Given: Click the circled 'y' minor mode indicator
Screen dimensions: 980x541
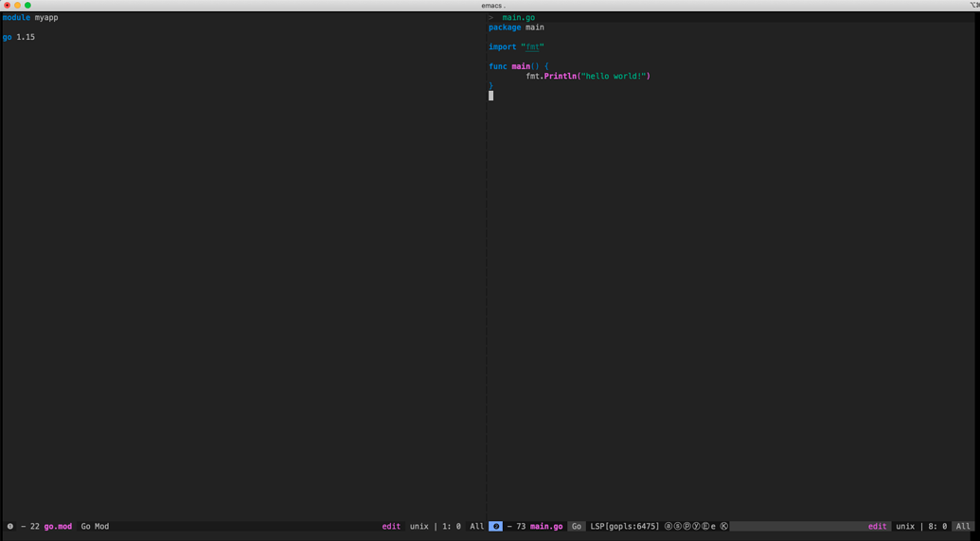Looking at the screenshot, I should (696, 527).
